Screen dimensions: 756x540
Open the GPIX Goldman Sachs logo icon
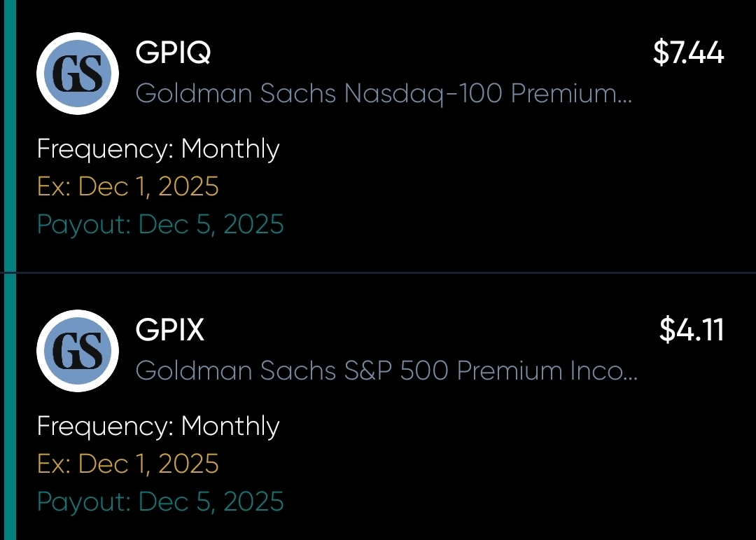pos(78,351)
